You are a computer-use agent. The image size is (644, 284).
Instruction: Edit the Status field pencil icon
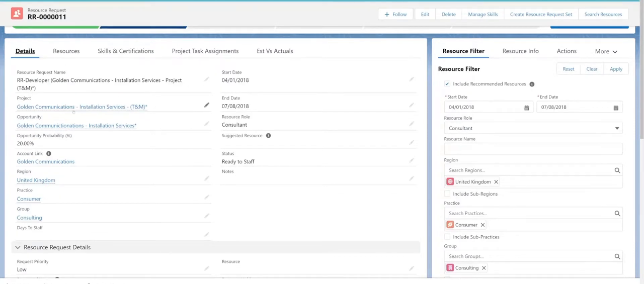coord(412,161)
